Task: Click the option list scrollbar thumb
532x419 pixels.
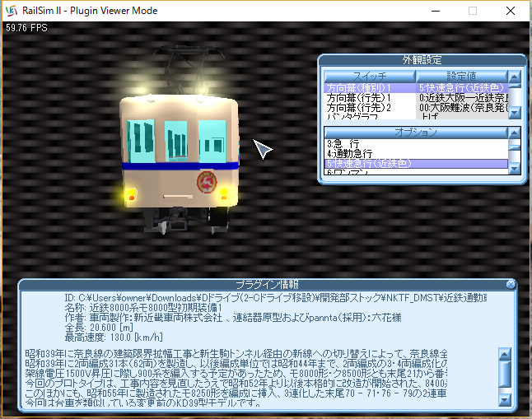Action: 515,147
